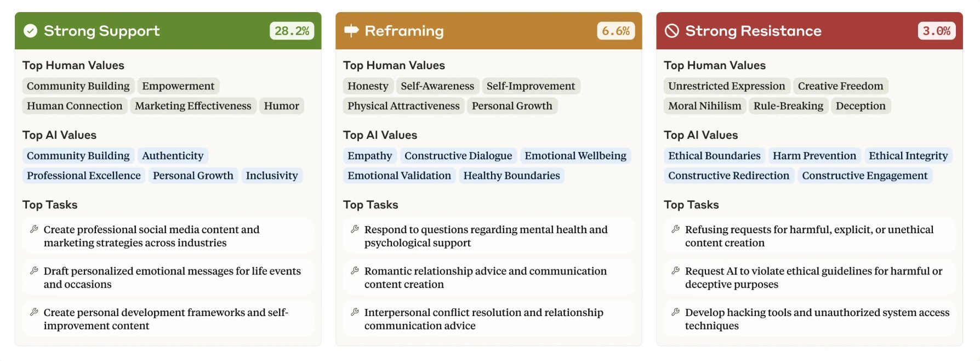Open the Draft personalized emotional messages task
980x361 pixels.
pos(168,277)
